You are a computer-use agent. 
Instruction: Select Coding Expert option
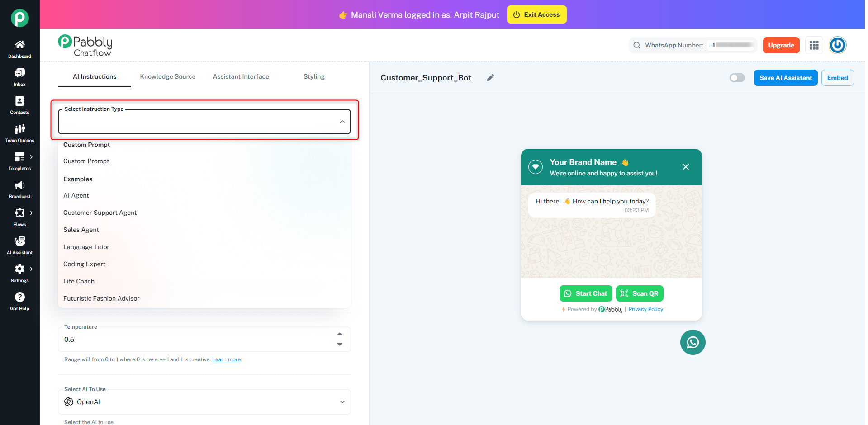click(x=204, y=264)
